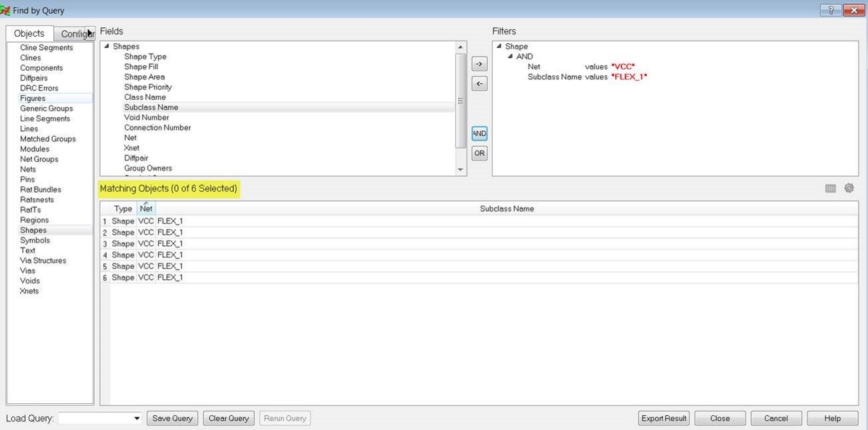Click Export Result button
Image resolution: width=868 pixels, height=430 pixels.
(663, 418)
